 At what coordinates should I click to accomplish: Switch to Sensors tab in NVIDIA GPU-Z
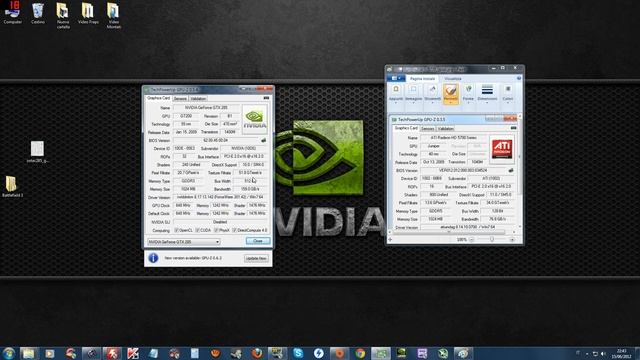(x=180, y=98)
